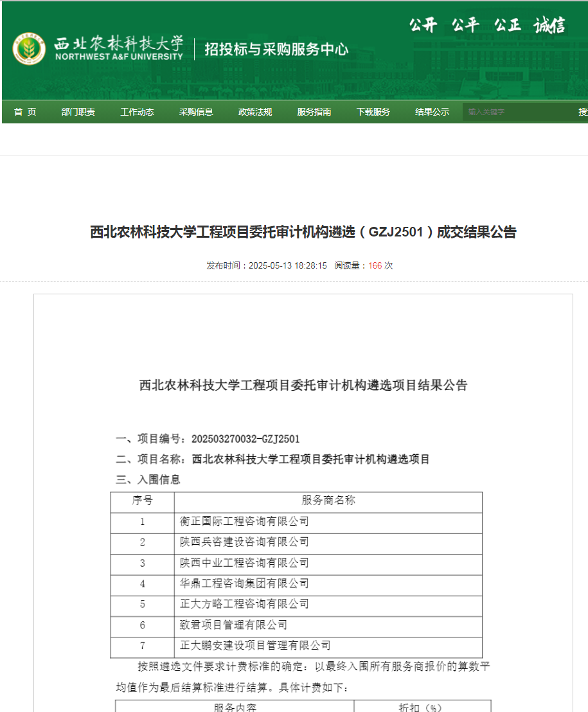Click 衡正国际工程咨询有限公司 table row
The width and height of the screenshot is (588, 712).
(x=244, y=521)
